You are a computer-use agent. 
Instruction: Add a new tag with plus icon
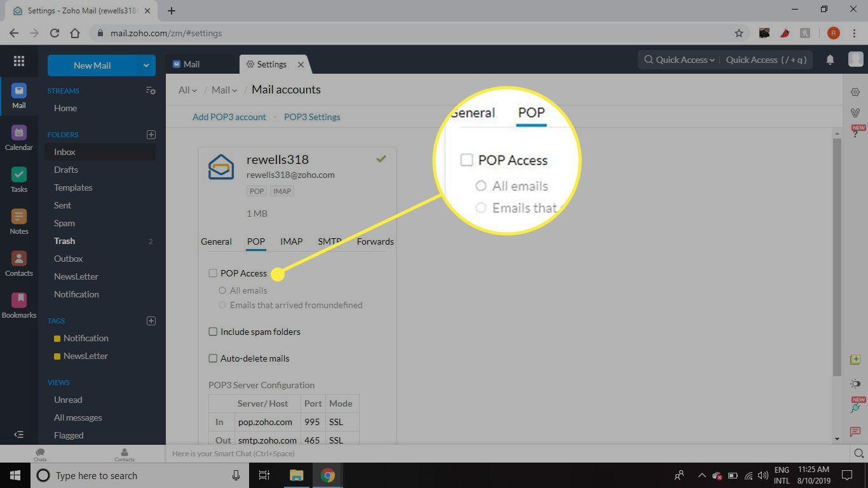[x=151, y=321]
